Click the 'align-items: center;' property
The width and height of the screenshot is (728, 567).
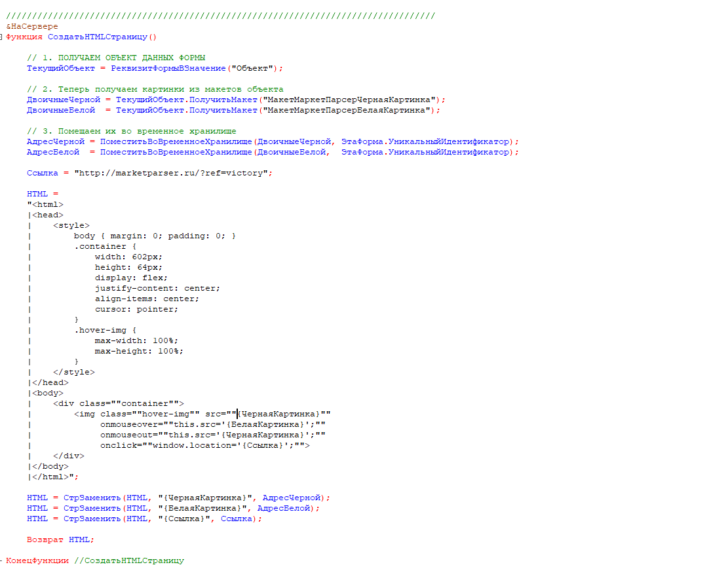pos(147,299)
